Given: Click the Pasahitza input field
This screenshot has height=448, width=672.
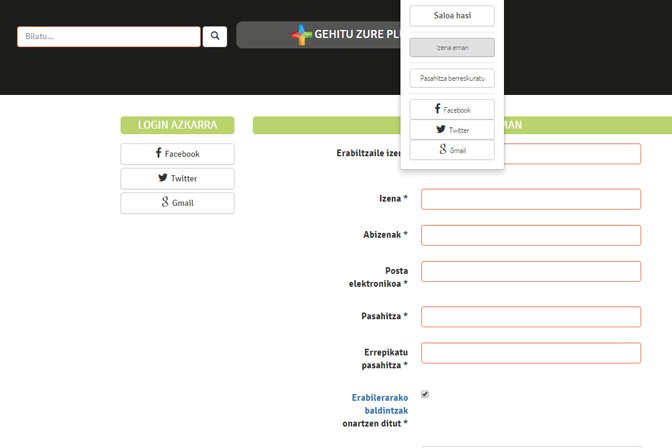Looking at the screenshot, I should (x=531, y=317).
